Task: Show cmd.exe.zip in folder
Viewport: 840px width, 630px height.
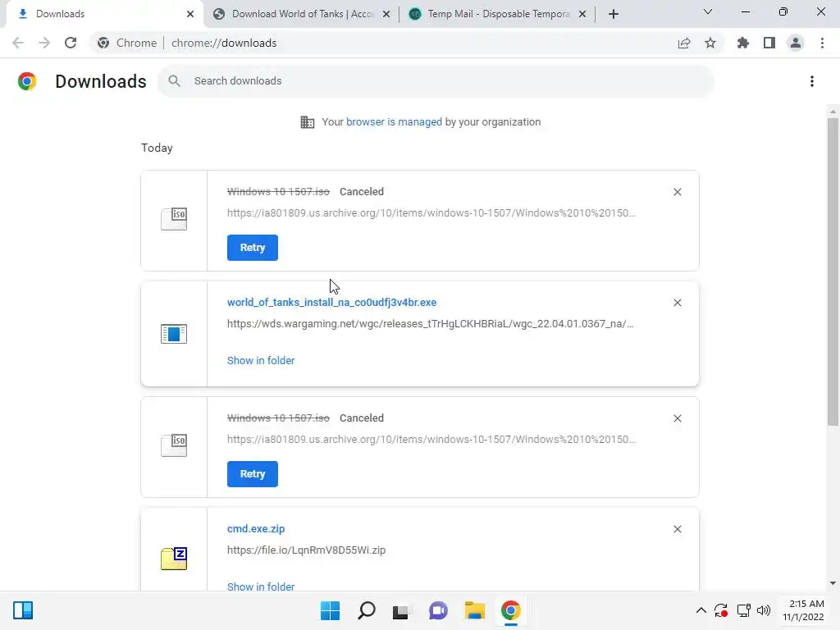Action: coord(261,587)
